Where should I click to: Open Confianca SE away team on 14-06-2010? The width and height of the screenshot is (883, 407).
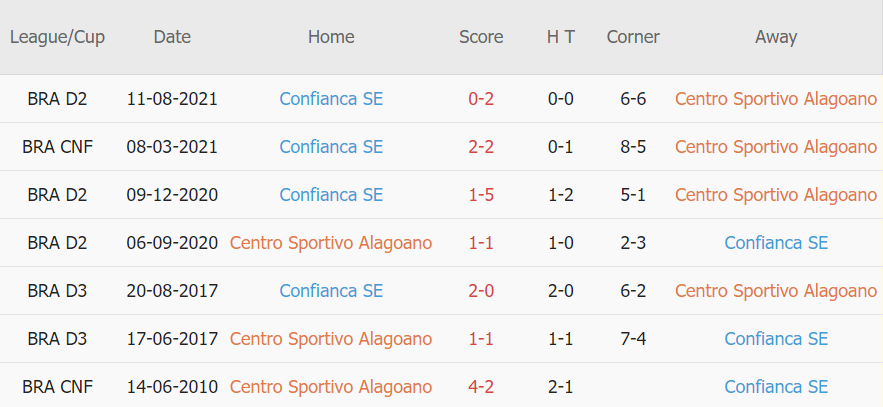click(x=776, y=387)
